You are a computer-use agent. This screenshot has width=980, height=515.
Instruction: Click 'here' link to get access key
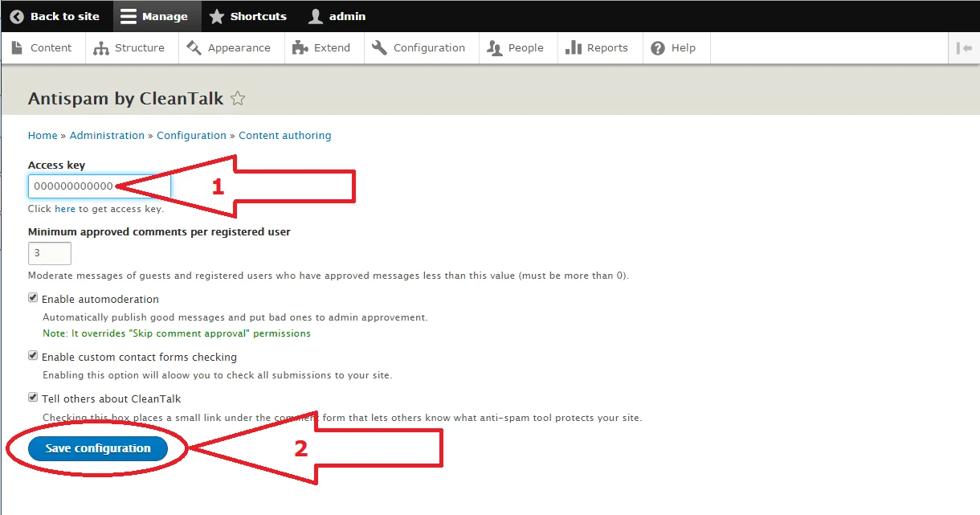(65, 209)
